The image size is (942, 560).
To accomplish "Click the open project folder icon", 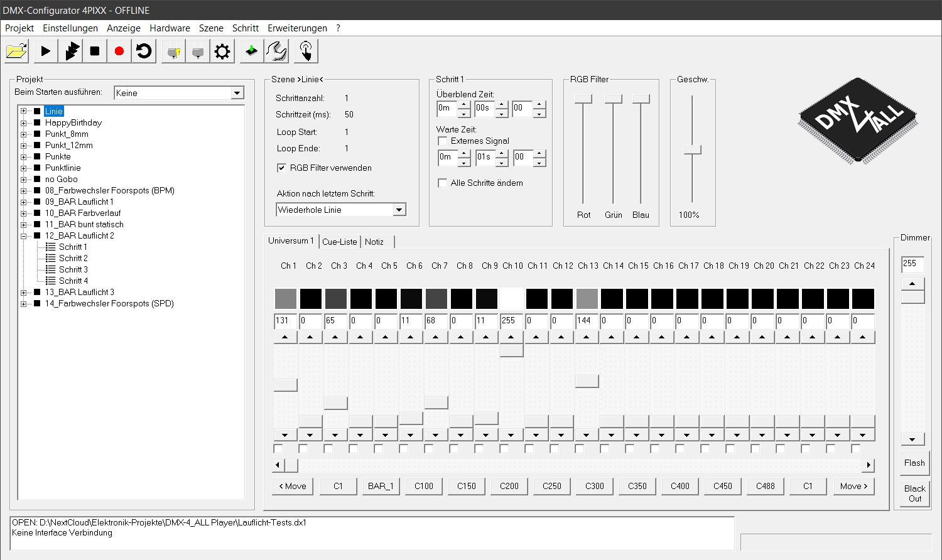I will 17,51.
